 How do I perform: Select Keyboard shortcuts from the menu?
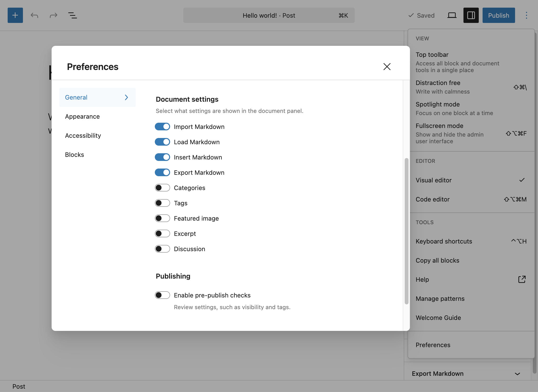[444, 241]
